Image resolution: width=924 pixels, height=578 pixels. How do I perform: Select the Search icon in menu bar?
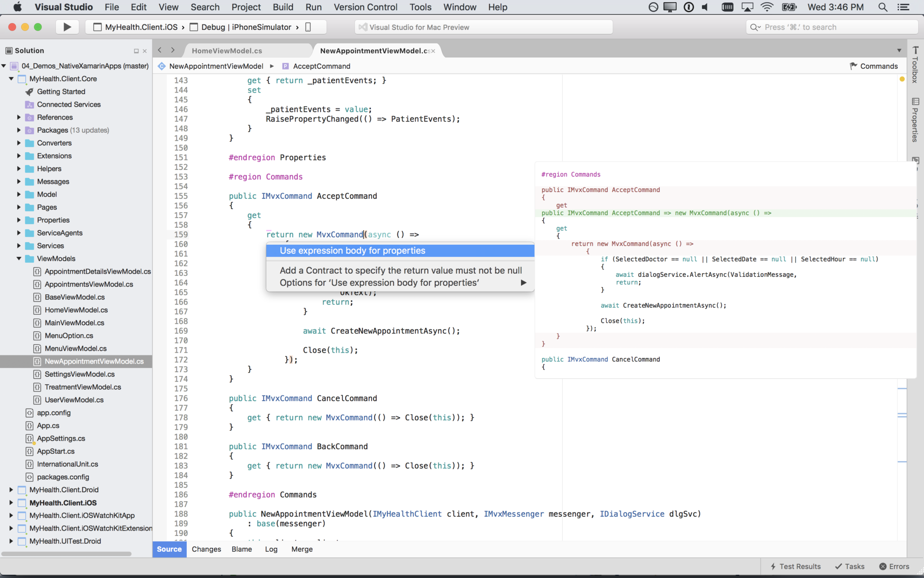(x=882, y=7)
